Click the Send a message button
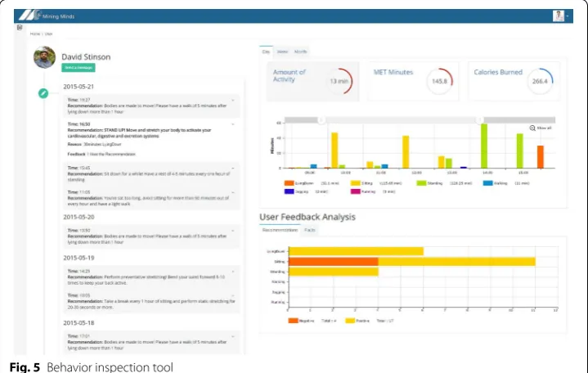Screen dimensions: 588x373 point(79,68)
